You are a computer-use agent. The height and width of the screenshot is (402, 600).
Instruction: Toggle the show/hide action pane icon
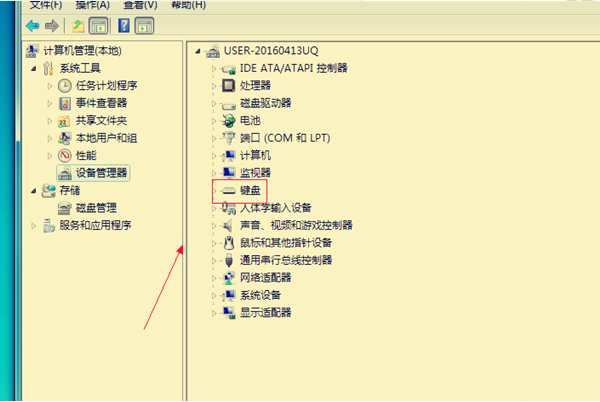(145, 25)
